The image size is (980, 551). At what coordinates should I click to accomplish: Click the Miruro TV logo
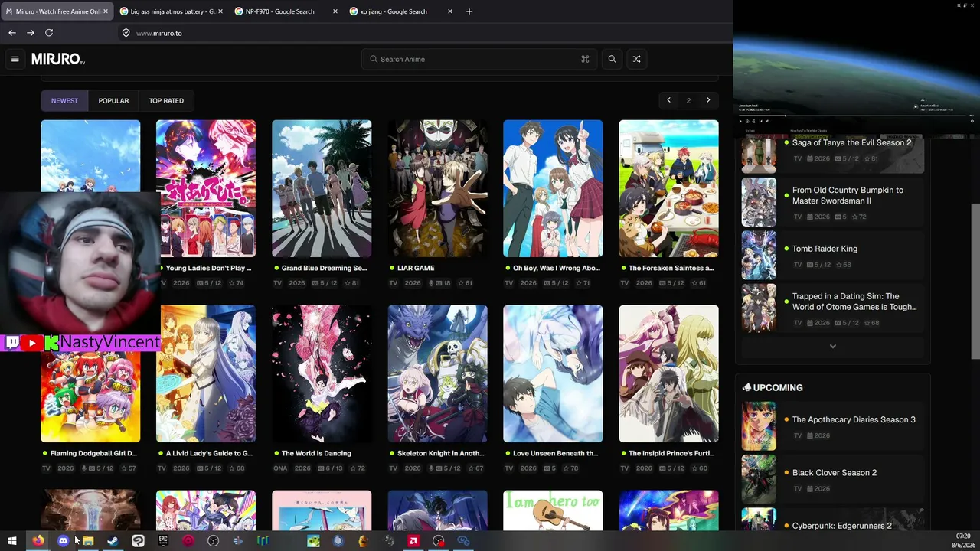click(58, 59)
